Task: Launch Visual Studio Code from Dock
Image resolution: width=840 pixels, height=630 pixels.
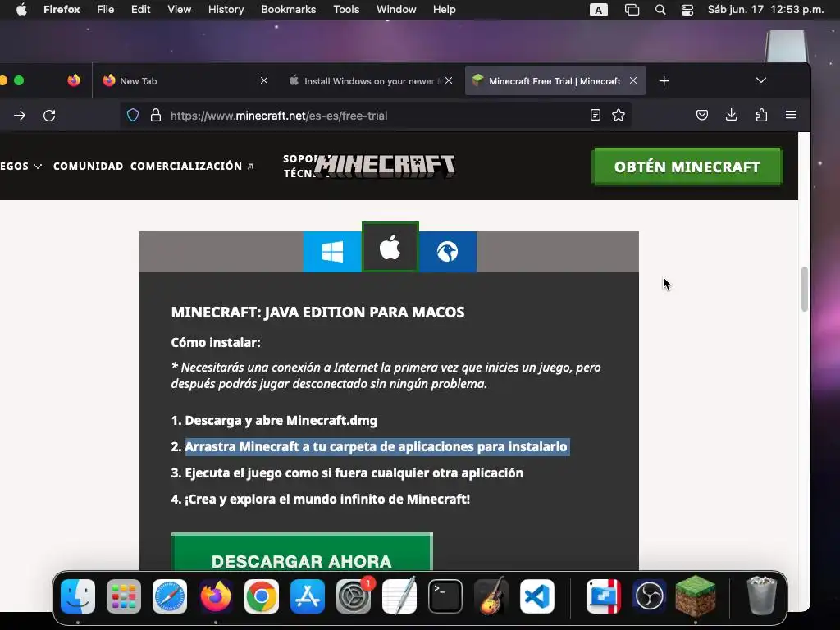Action: tap(536, 596)
